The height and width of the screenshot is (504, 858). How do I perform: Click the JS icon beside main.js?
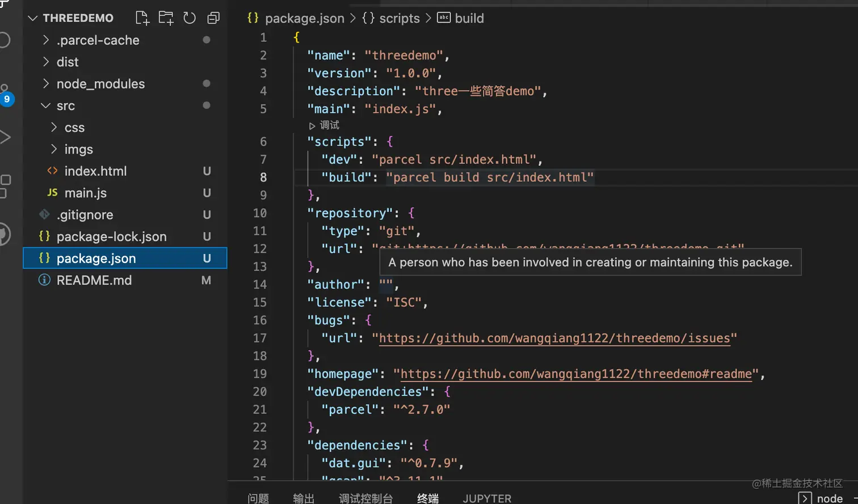(52, 193)
